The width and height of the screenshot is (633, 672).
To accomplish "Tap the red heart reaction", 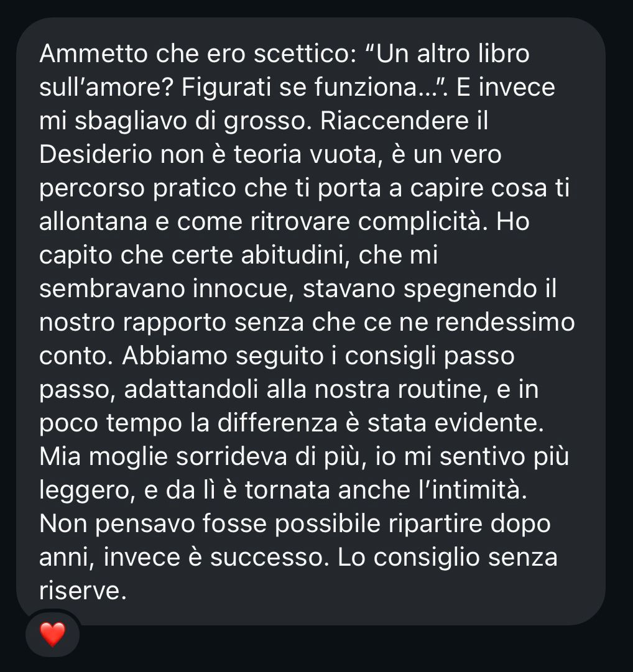I will click(x=52, y=634).
